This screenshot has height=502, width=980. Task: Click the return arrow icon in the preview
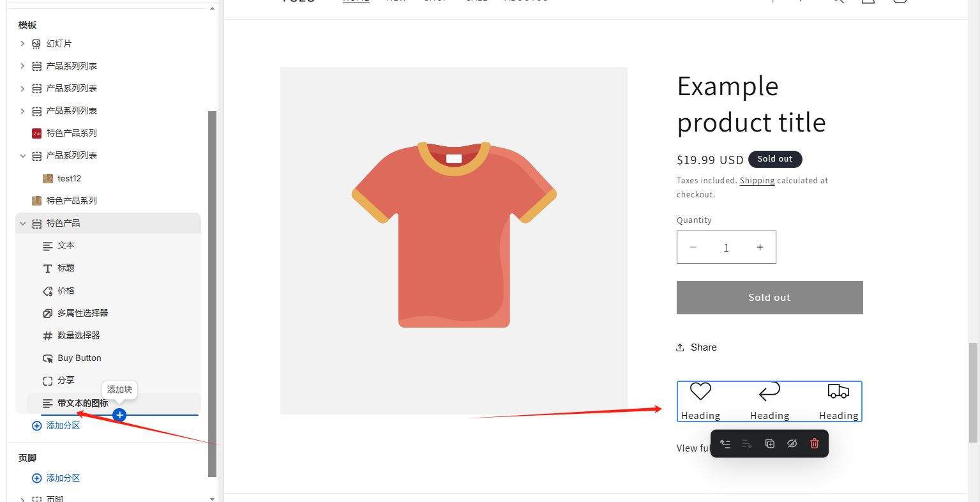click(x=769, y=391)
